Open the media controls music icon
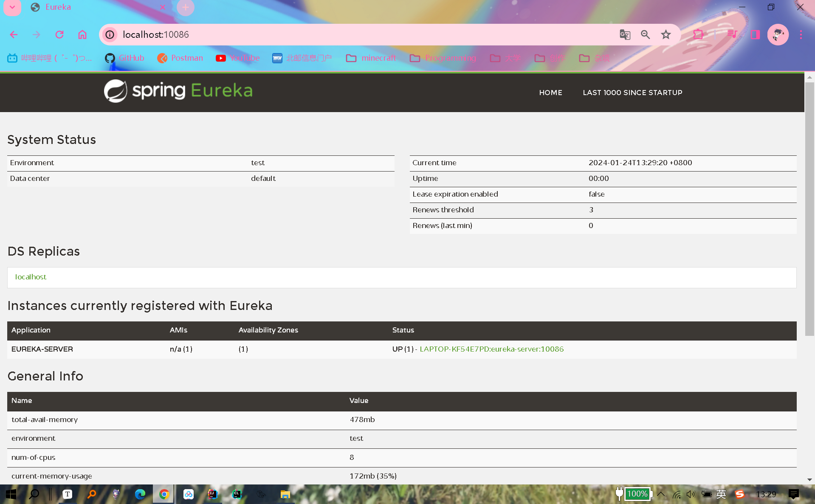 [x=732, y=35]
